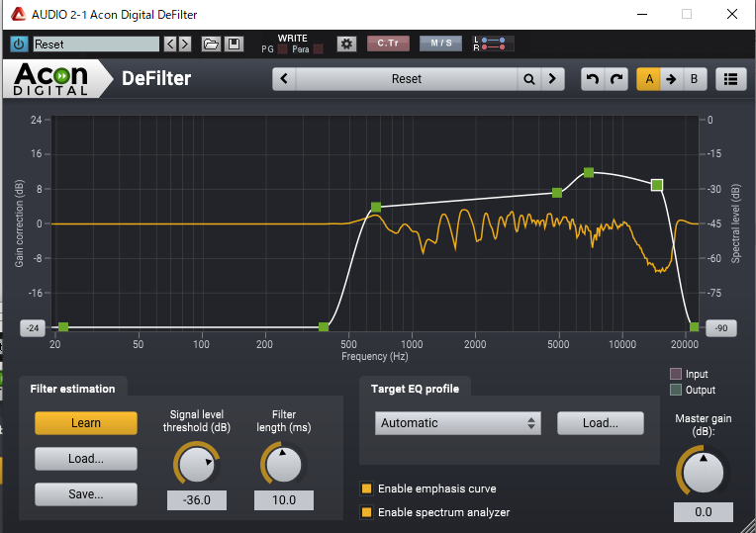This screenshot has width=756, height=533.
Task: Click the Master gain knob
Action: [x=703, y=472]
